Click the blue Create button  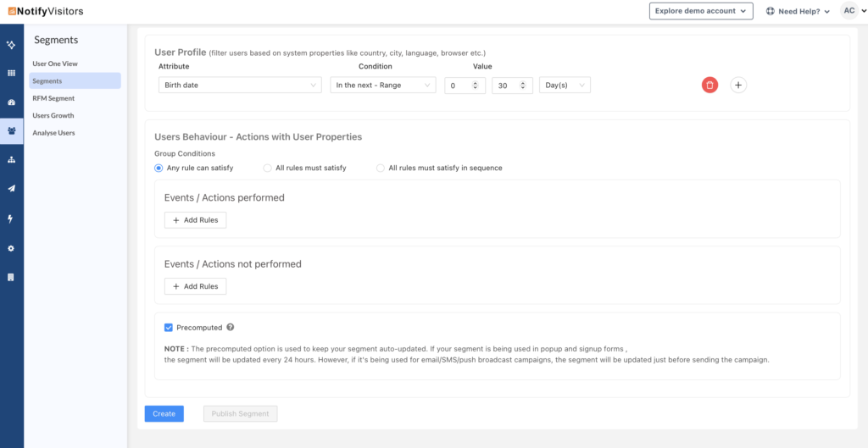[x=164, y=413]
